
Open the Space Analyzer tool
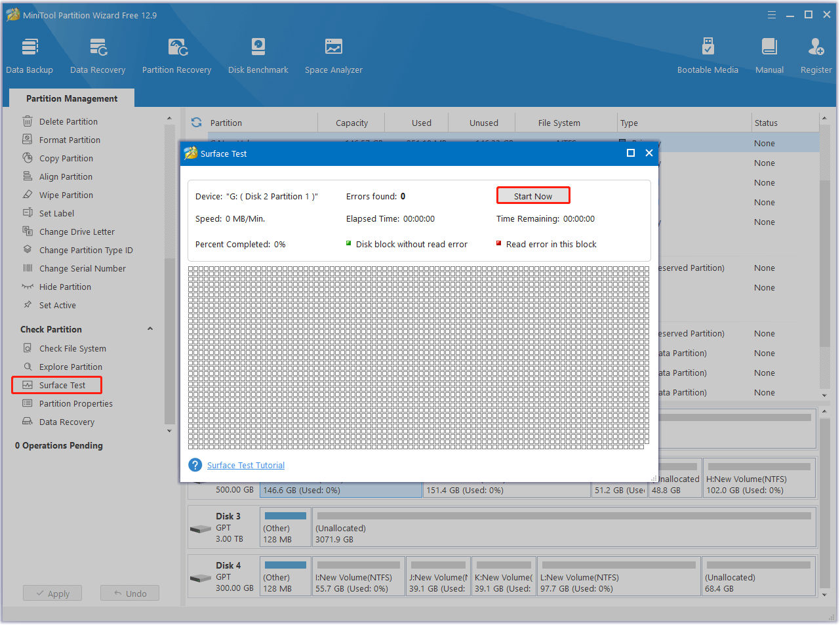pyautogui.click(x=334, y=56)
